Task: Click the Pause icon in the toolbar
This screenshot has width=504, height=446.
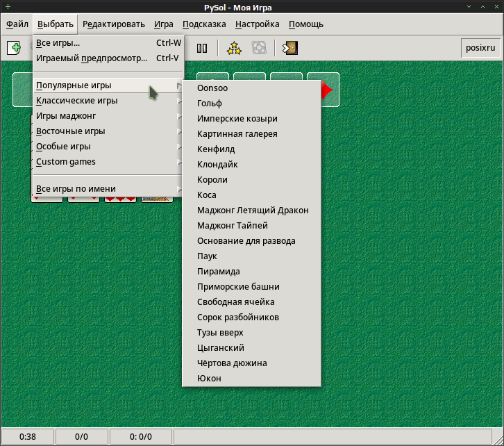Action: click(x=202, y=48)
